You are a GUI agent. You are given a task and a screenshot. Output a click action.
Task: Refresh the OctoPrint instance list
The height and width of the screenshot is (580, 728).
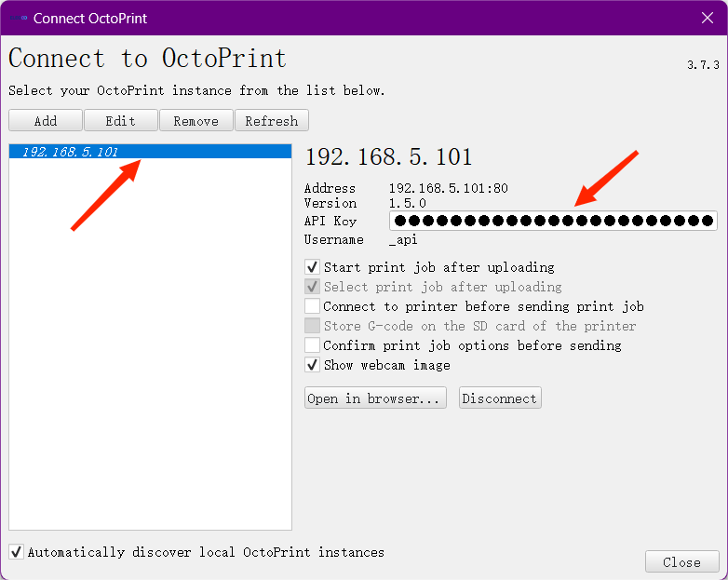click(x=271, y=121)
